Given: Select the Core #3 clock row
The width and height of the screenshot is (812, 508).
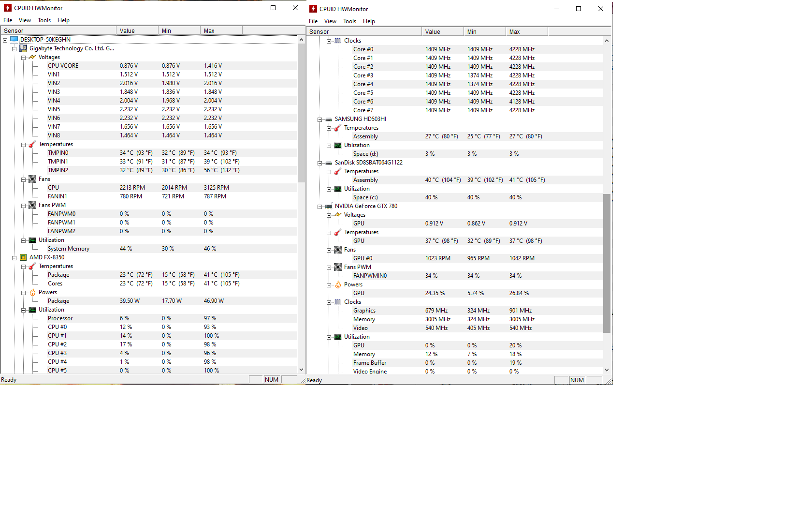Looking at the screenshot, I should pos(454,75).
